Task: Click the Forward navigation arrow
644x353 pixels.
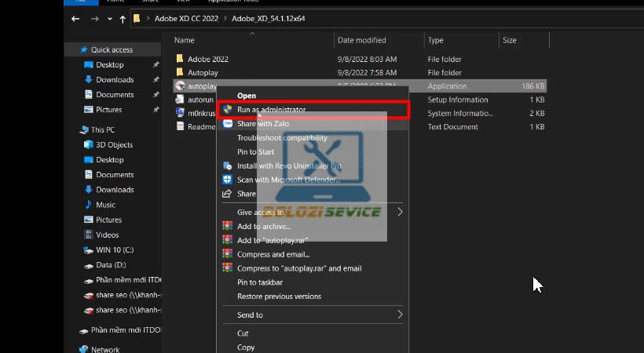Action: (x=94, y=19)
